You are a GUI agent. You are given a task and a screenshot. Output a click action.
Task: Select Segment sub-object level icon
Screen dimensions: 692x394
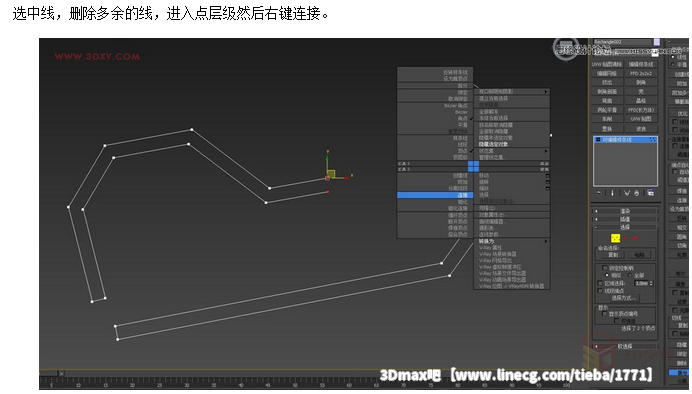(625, 238)
